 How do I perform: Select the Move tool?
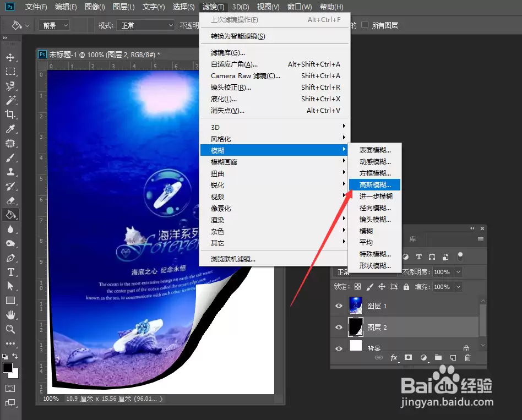pos(10,57)
